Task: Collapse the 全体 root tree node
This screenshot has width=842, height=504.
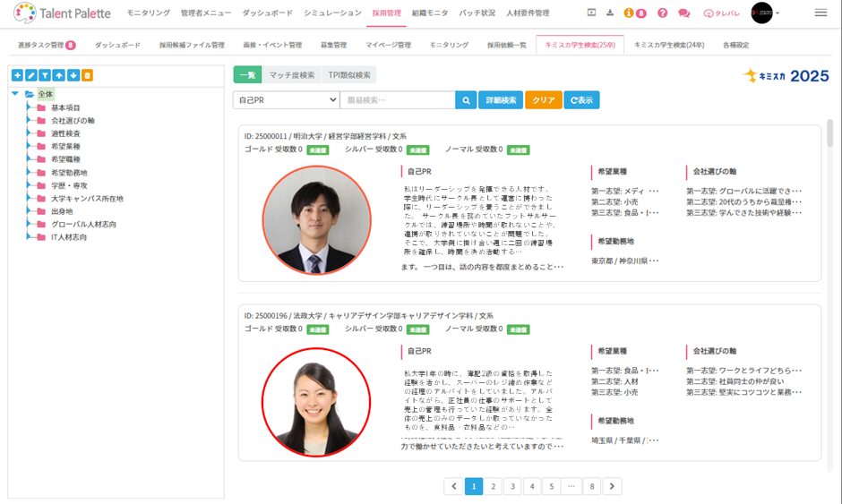Action: click(x=15, y=94)
